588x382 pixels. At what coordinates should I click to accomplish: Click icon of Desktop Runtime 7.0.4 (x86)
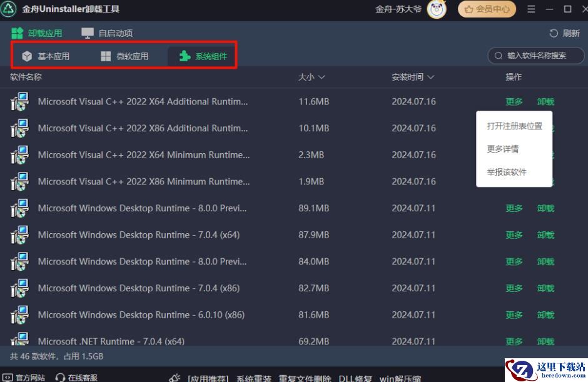[x=19, y=288]
